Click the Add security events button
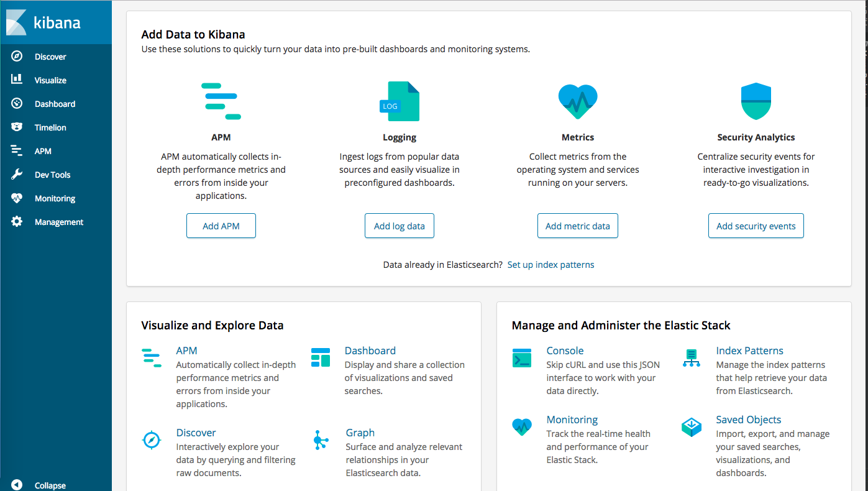The height and width of the screenshot is (491, 868). pyautogui.click(x=756, y=226)
